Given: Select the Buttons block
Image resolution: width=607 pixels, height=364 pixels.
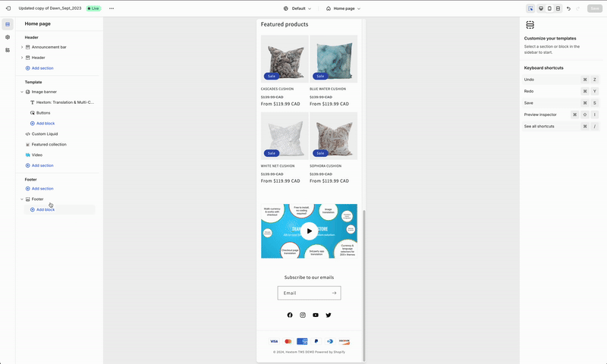Looking at the screenshot, I should click(x=43, y=113).
